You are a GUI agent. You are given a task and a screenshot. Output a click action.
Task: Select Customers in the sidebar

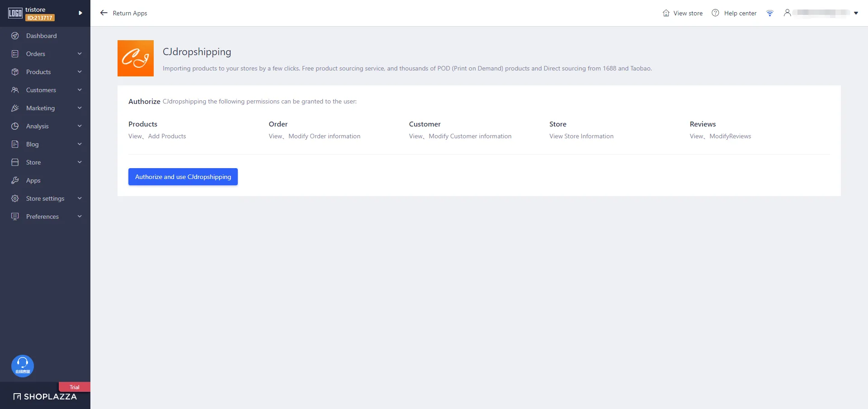tap(41, 90)
